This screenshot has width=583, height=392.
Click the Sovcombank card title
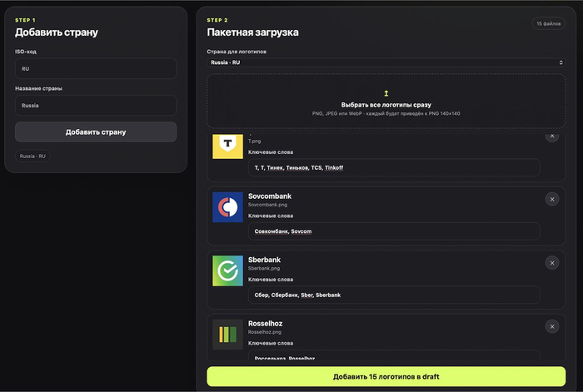(270, 196)
